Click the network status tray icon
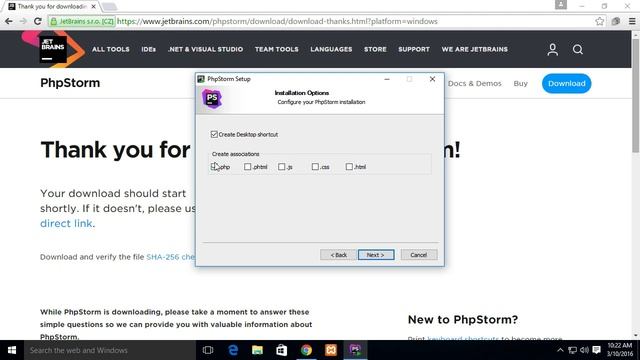This screenshot has height=360, width=640. 572,350
